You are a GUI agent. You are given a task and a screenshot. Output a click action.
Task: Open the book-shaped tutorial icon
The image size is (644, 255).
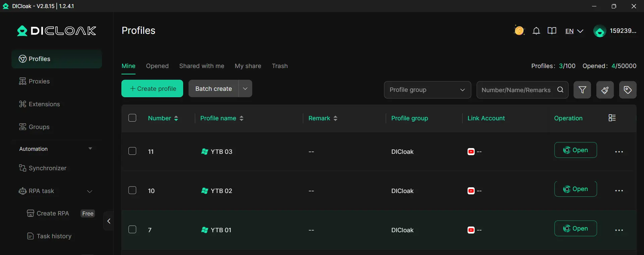click(552, 31)
